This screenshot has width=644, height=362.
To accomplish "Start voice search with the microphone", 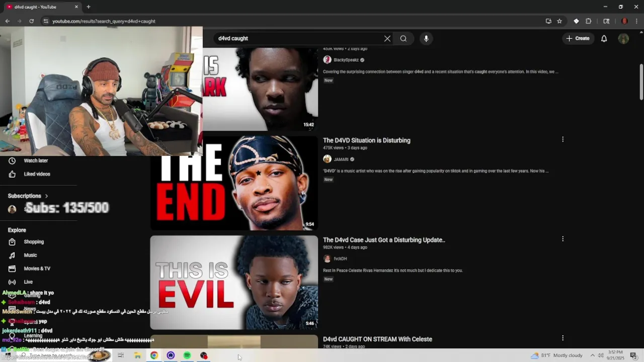I will 426,38.
